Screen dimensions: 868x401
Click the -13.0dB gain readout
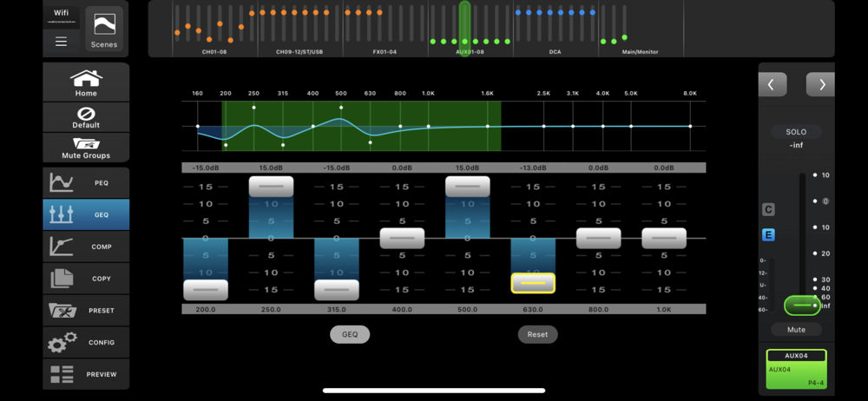click(x=533, y=168)
